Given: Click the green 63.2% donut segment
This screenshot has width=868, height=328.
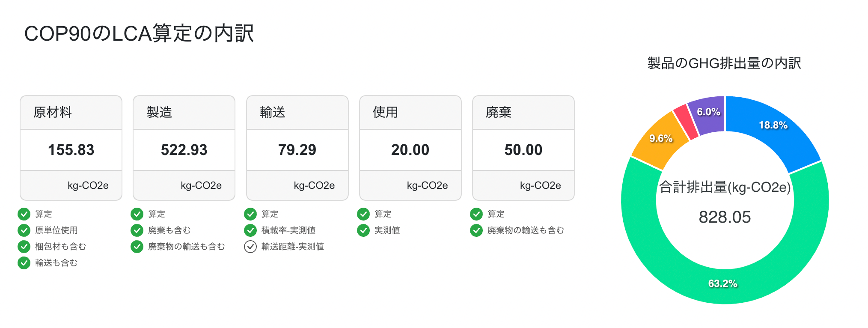Looking at the screenshot, I should pyautogui.click(x=723, y=283).
